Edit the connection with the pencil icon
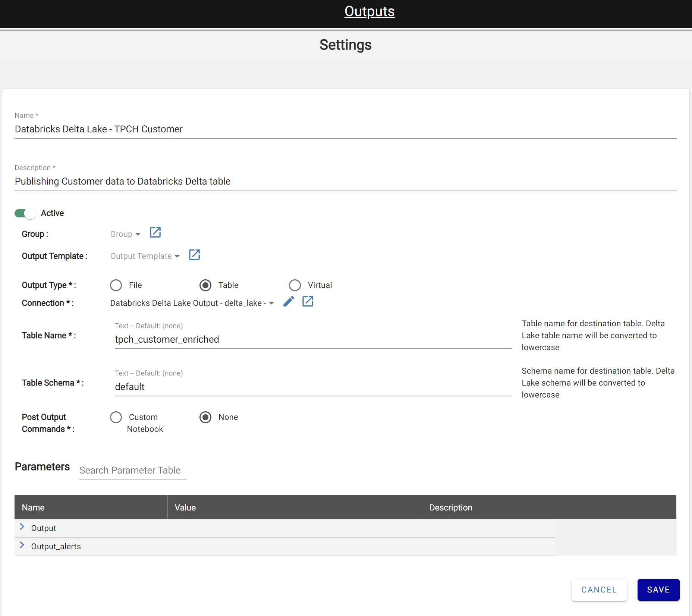The width and height of the screenshot is (692, 616). click(289, 301)
